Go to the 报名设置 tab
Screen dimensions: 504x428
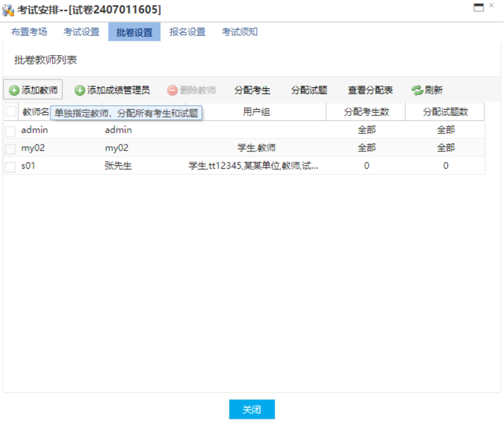tap(187, 32)
